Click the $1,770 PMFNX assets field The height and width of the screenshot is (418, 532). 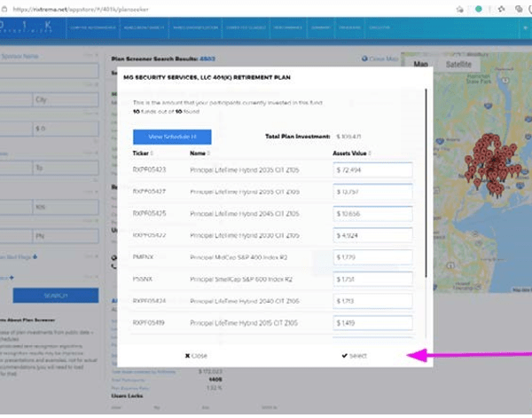pos(372,256)
